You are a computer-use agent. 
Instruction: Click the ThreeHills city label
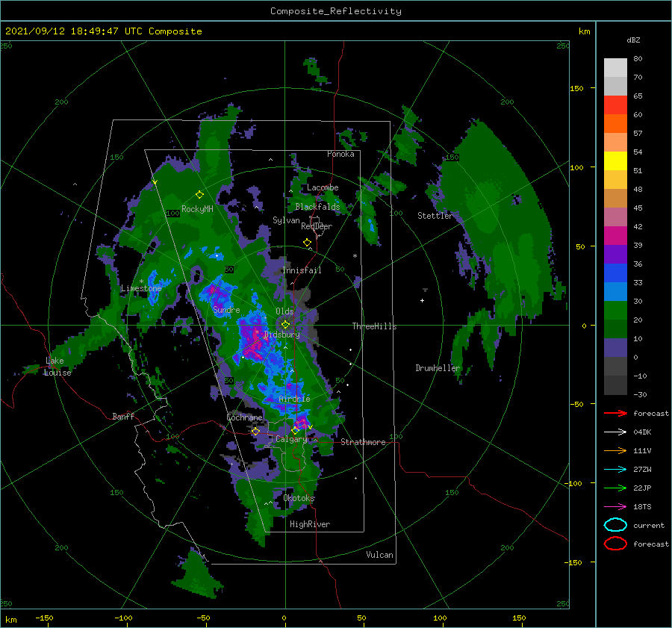click(374, 326)
